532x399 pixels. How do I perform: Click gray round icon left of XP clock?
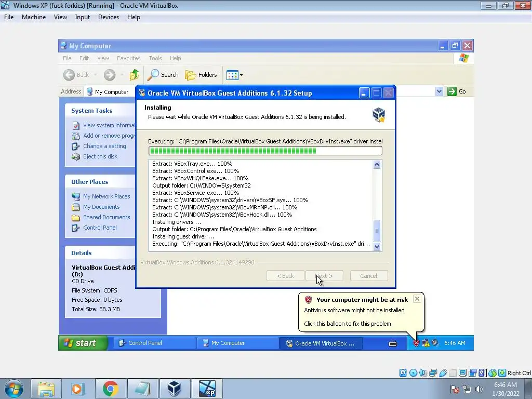click(x=435, y=343)
